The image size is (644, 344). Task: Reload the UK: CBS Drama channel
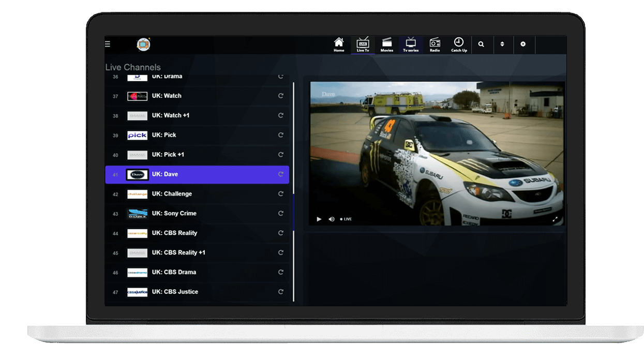coord(281,272)
